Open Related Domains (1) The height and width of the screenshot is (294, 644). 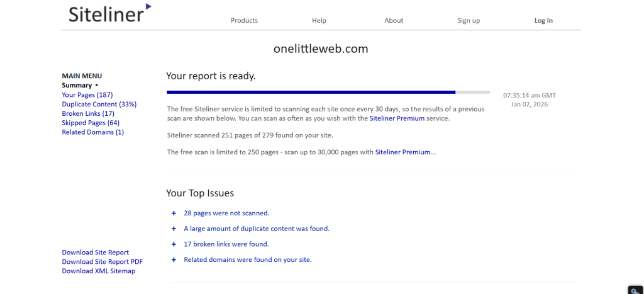(x=92, y=133)
